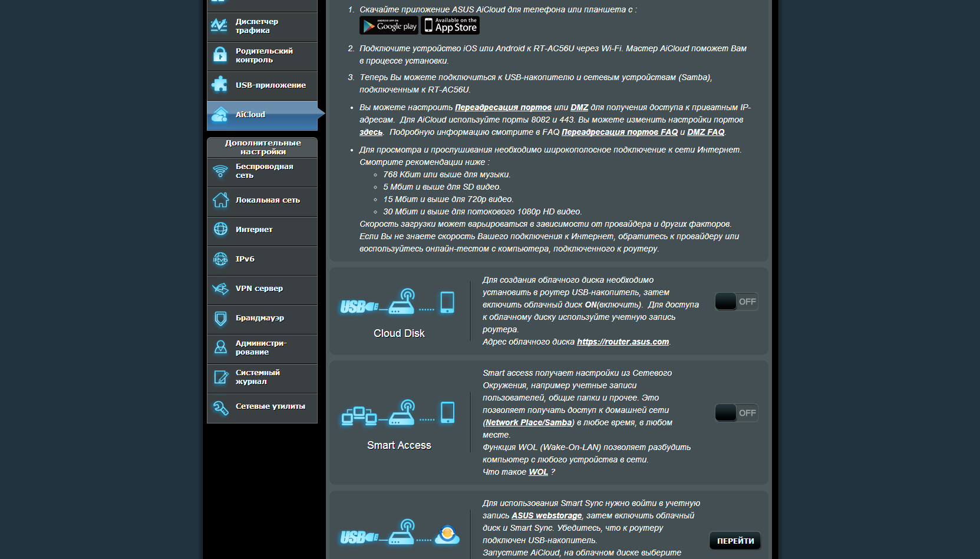This screenshot has height=559, width=980.
Task: Click the '30 Мбит' 1080p HD line
Action: (x=482, y=211)
